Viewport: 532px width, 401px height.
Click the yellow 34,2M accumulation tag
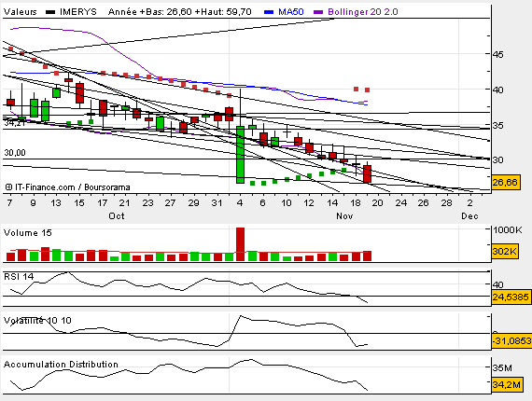(x=506, y=385)
